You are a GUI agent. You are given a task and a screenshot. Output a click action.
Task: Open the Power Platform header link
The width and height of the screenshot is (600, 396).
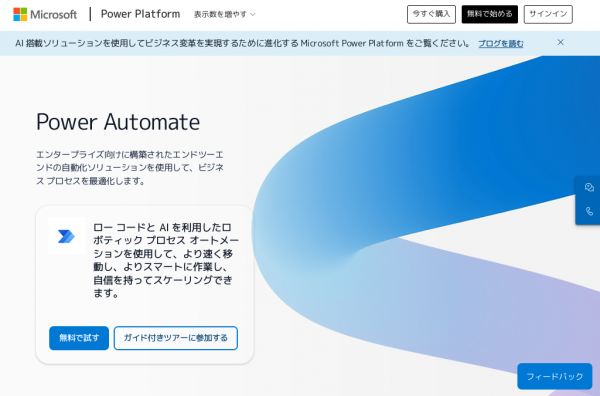(x=140, y=14)
